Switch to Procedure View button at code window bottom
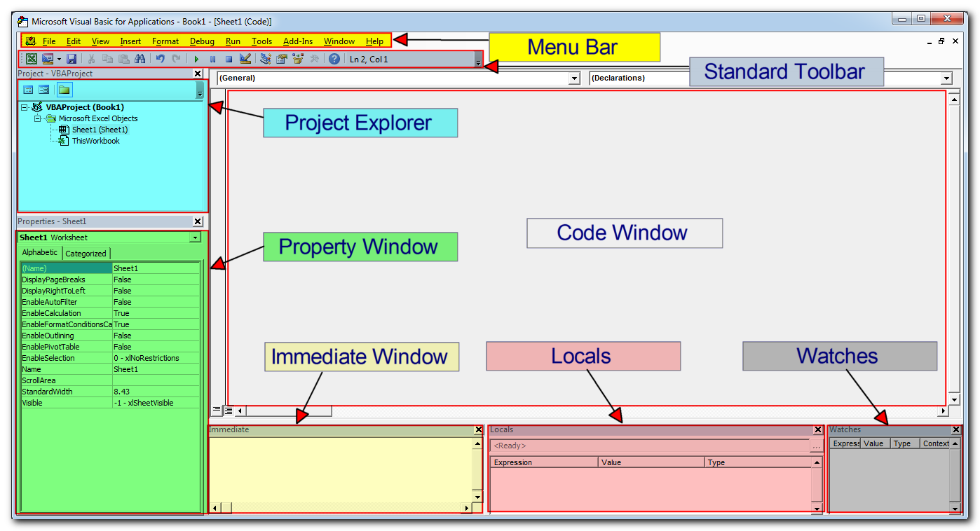This screenshot has height=531, width=980. (x=217, y=411)
